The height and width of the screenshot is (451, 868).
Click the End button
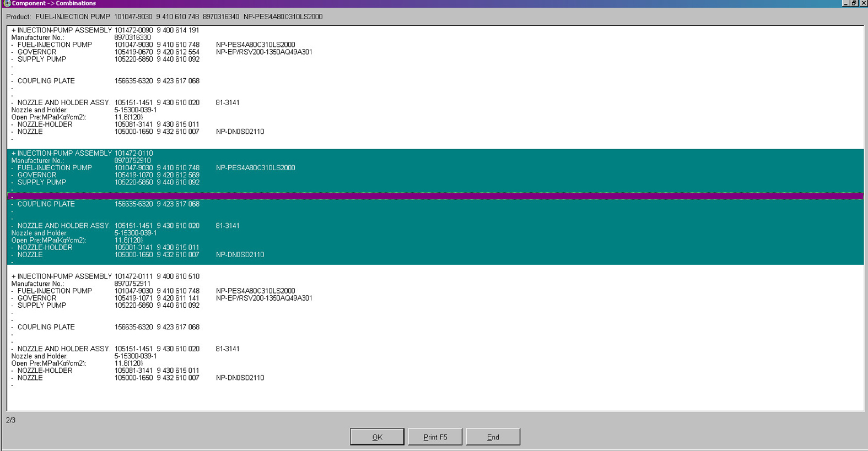pos(493,437)
